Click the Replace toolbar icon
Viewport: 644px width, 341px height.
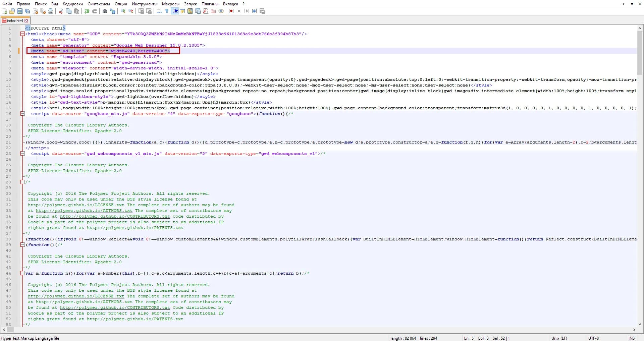pyautogui.click(x=113, y=11)
